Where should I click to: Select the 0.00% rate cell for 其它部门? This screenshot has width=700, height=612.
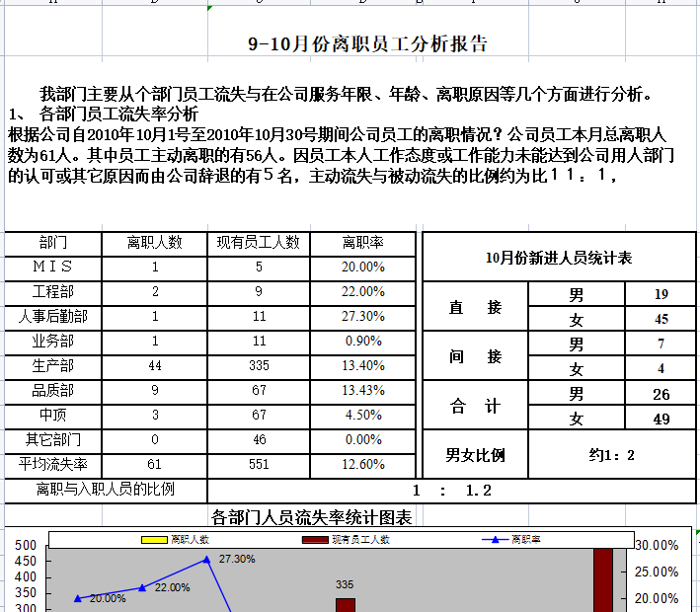(363, 441)
